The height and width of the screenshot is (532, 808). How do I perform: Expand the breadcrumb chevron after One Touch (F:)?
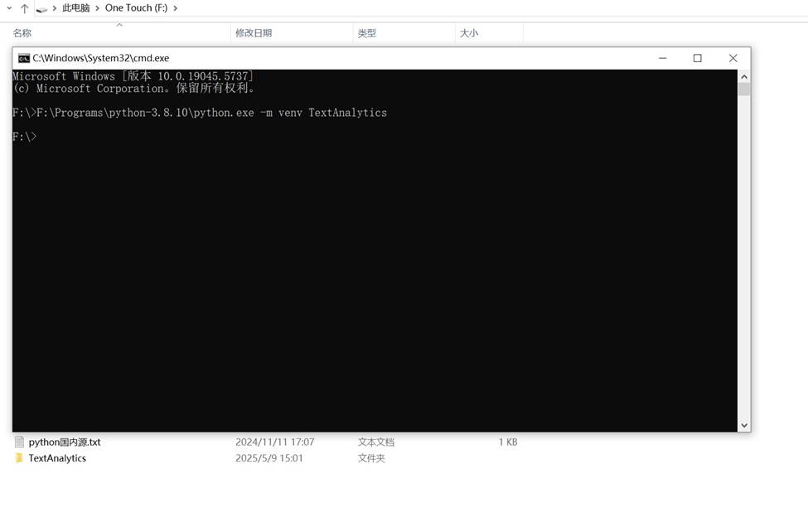[174, 7]
